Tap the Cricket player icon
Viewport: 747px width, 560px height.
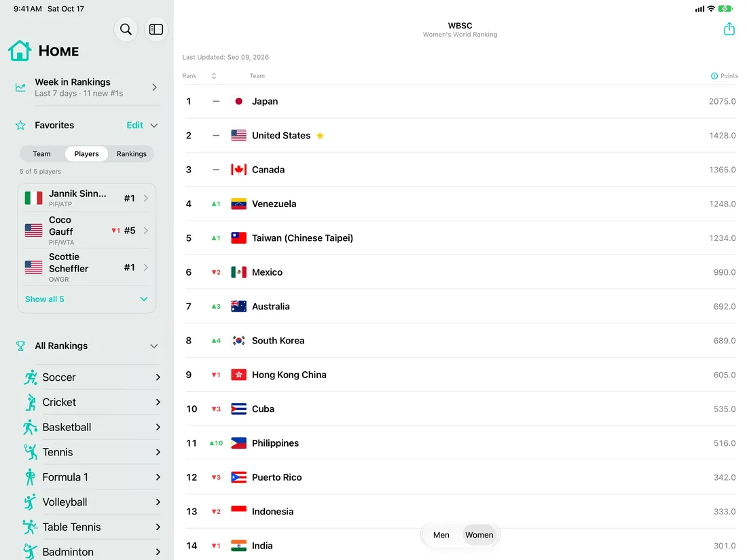pyautogui.click(x=31, y=403)
